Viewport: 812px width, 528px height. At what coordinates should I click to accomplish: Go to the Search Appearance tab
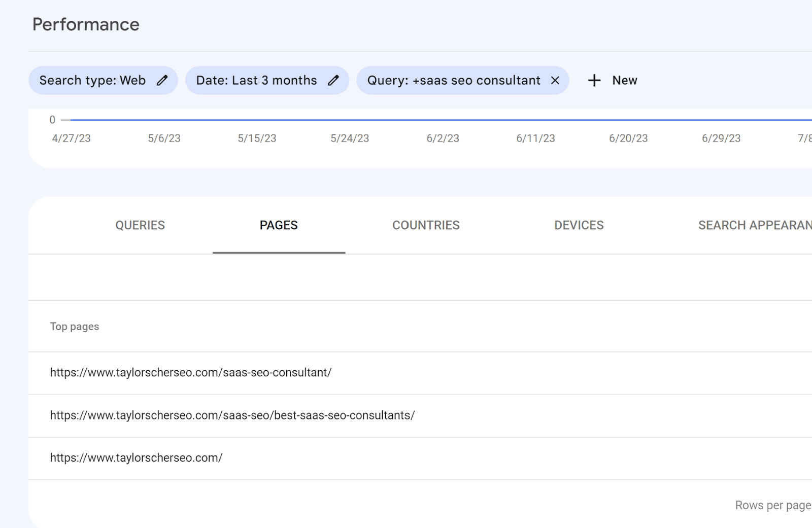[754, 225]
